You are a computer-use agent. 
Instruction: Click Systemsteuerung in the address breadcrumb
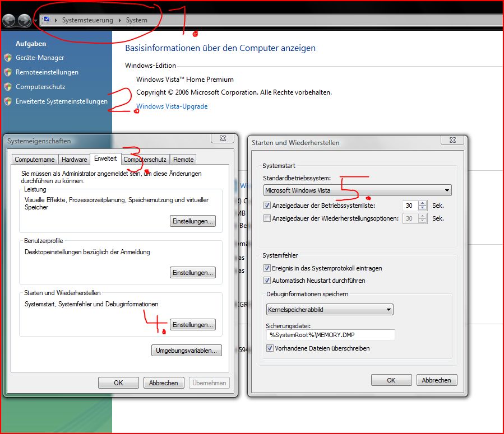(87, 20)
